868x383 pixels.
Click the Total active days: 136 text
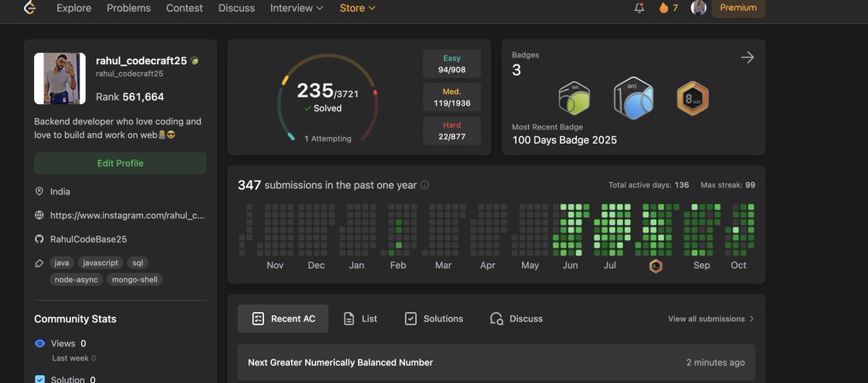(x=649, y=185)
